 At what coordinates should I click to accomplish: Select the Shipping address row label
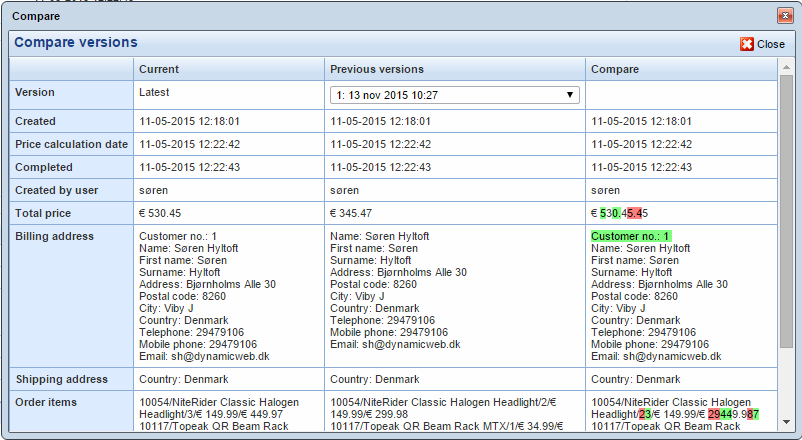(59, 379)
